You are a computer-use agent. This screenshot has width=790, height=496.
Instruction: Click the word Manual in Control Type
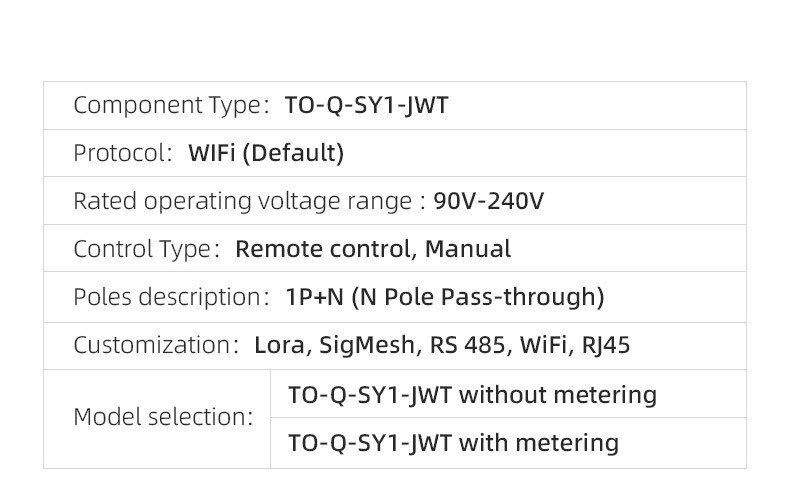coord(468,249)
